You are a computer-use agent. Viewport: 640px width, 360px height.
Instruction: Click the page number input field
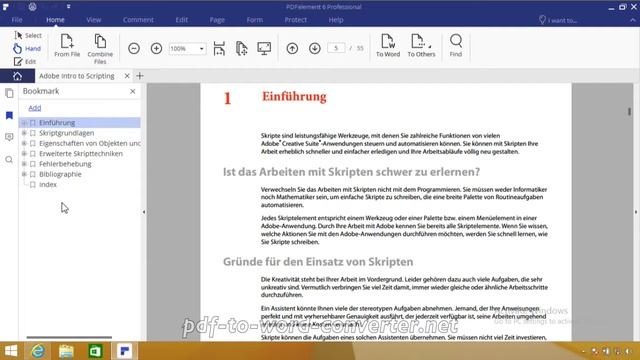(336, 48)
